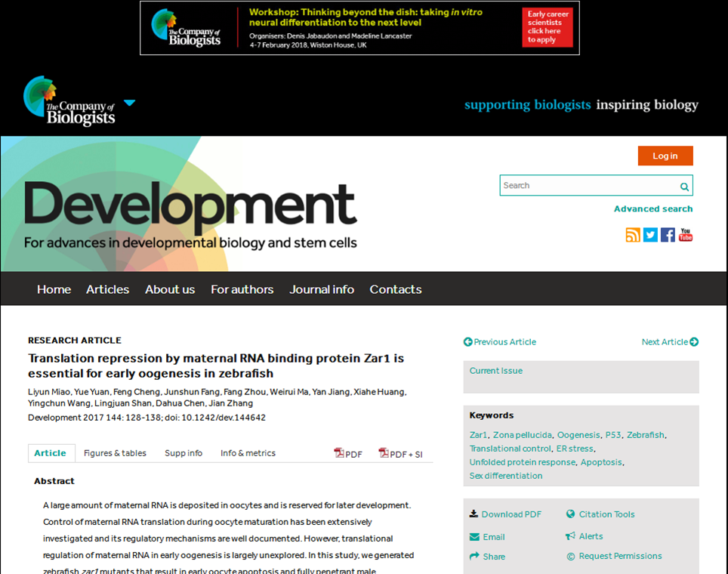Open the Articles menu
Screen dimensions: 728x574
tap(107, 289)
